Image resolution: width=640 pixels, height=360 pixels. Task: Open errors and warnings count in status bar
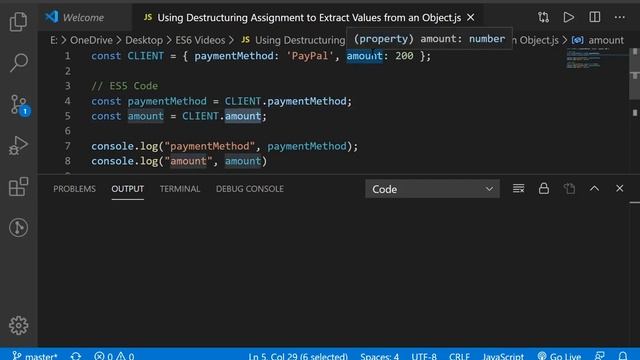point(114,356)
